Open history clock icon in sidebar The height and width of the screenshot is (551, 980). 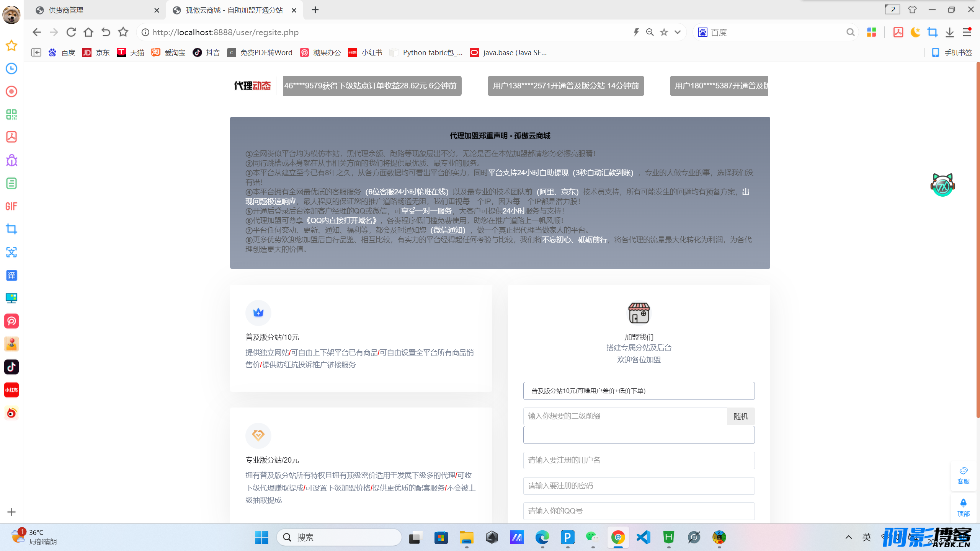[11, 68]
